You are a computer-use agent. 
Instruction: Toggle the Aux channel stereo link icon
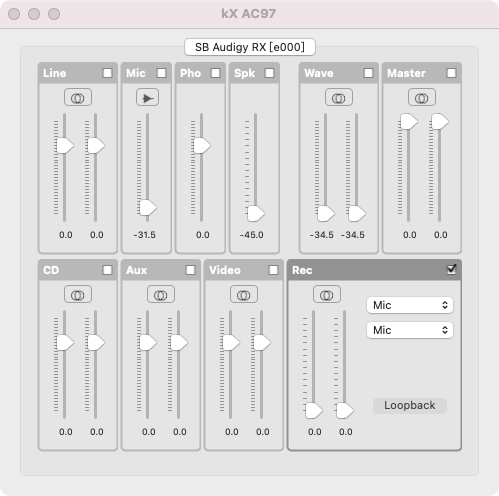161,294
